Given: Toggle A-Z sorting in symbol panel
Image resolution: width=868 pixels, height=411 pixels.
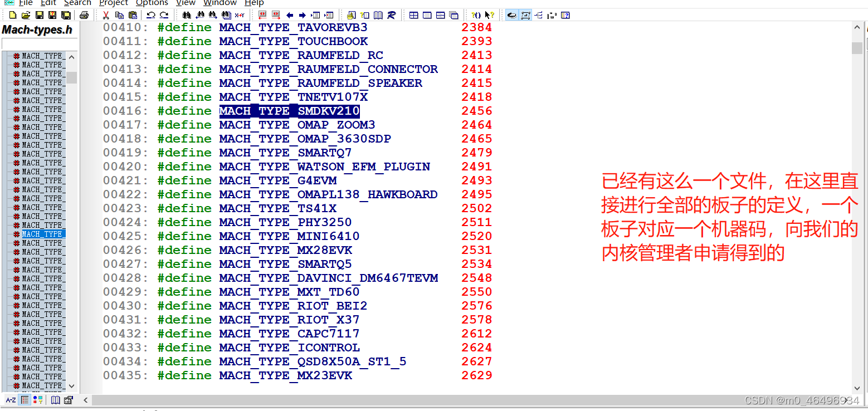Looking at the screenshot, I should (x=11, y=400).
